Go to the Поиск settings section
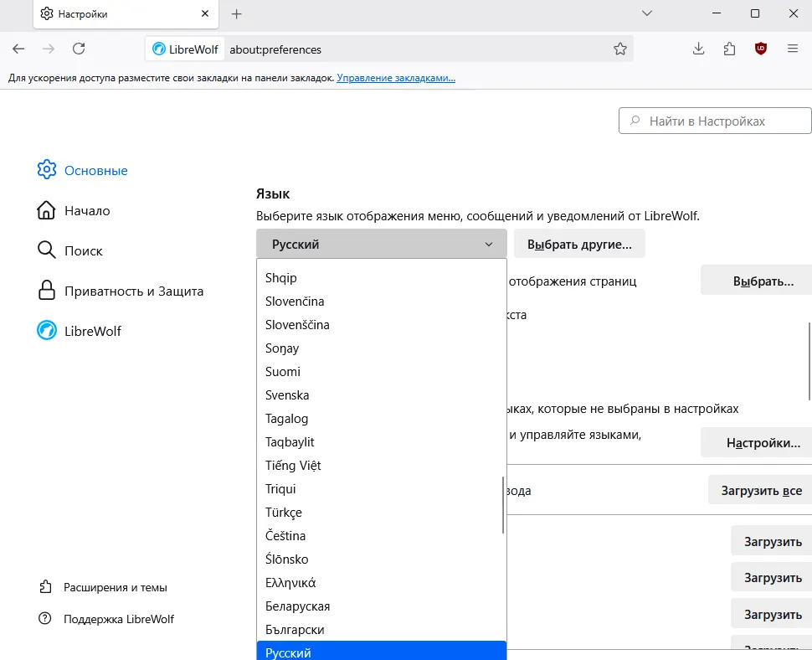The height and width of the screenshot is (660, 812). 83,251
